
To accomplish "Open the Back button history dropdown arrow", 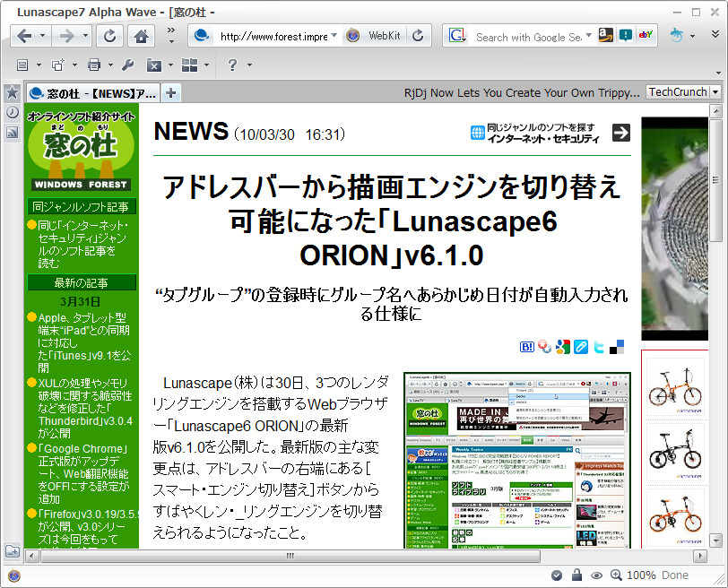I will point(43,36).
